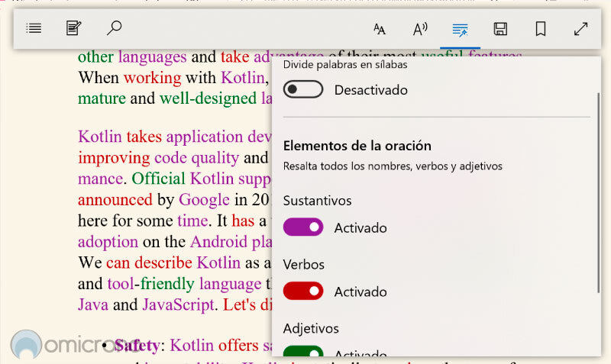Viewport: 611px width, 364px height.
Task: Click the 'Desactivado' status text
Action: [x=371, y=90]
